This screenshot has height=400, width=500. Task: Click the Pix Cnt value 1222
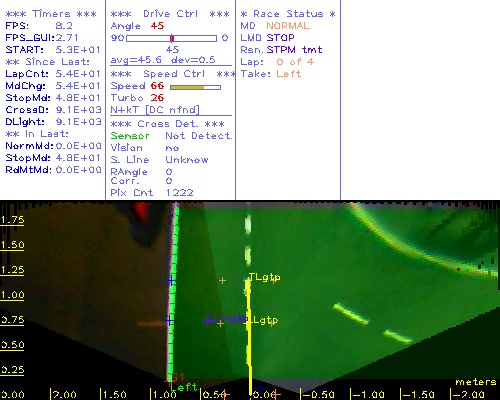click(180, 193)
